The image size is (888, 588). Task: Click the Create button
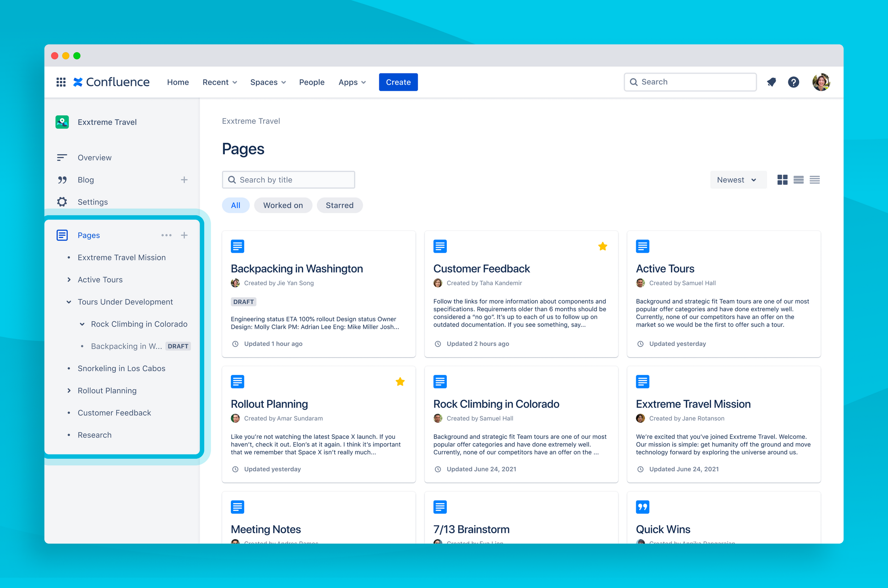(x=398, y=81)
